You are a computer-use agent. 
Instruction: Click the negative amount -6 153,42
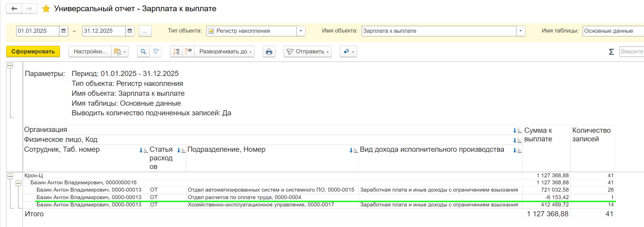[557, 197]
